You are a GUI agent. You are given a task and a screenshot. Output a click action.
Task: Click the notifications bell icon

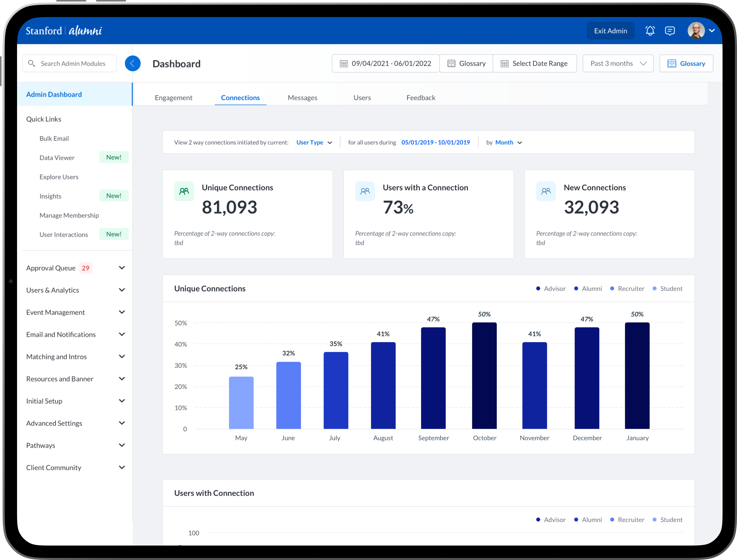pos(650,31)
